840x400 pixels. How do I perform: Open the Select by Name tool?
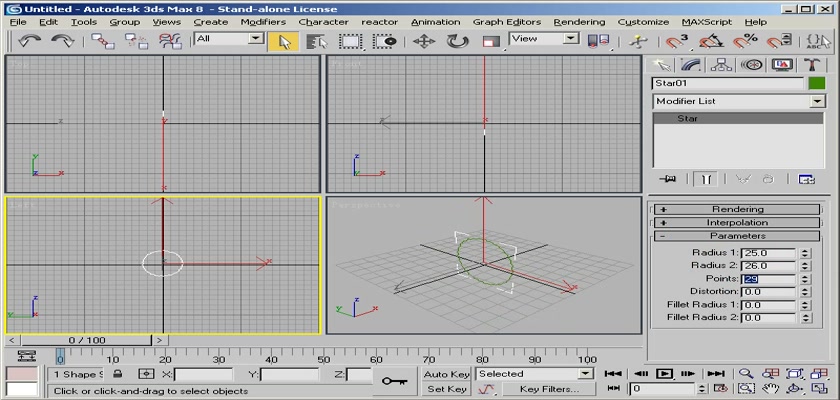(x=317, y=41)
